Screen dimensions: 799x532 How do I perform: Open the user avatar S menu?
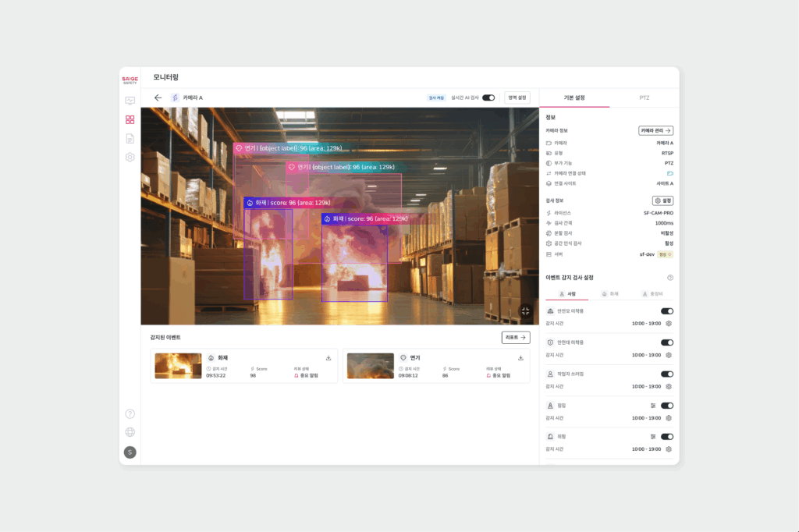130,452
